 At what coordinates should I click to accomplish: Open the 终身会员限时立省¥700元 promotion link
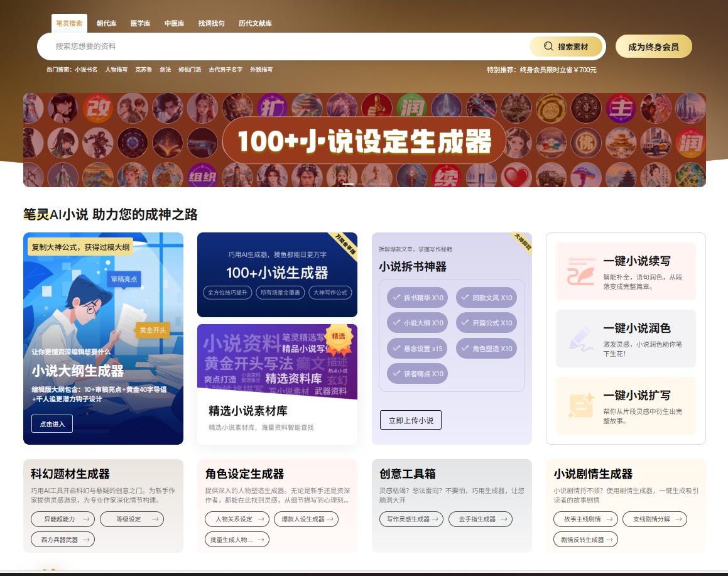pos(558,70)
